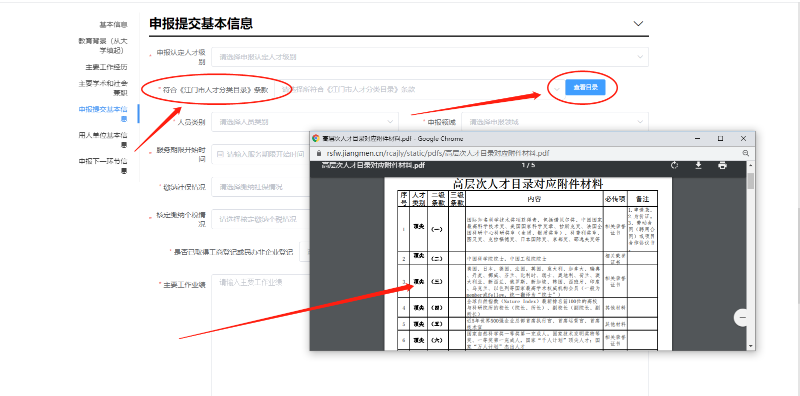Image resolution: width=800 pixels, height=396 pixels.
Task: Go to 主要学术和社会兼职 section
Action: point(103,88)
